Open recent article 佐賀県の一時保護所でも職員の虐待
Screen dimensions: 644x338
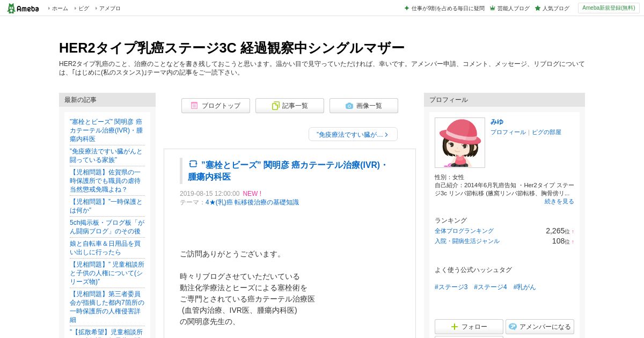click(x=106, y=181)
